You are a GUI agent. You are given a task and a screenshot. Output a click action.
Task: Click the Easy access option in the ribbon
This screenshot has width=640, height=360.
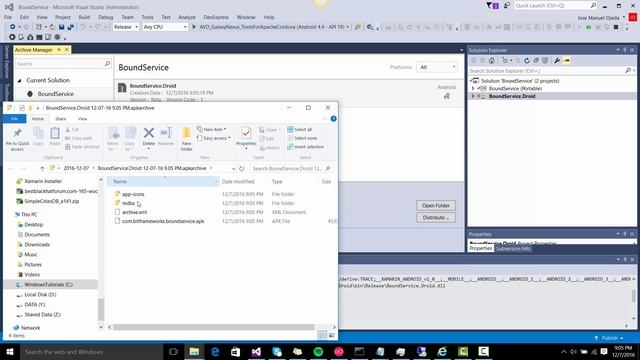[x=213, y=138]
